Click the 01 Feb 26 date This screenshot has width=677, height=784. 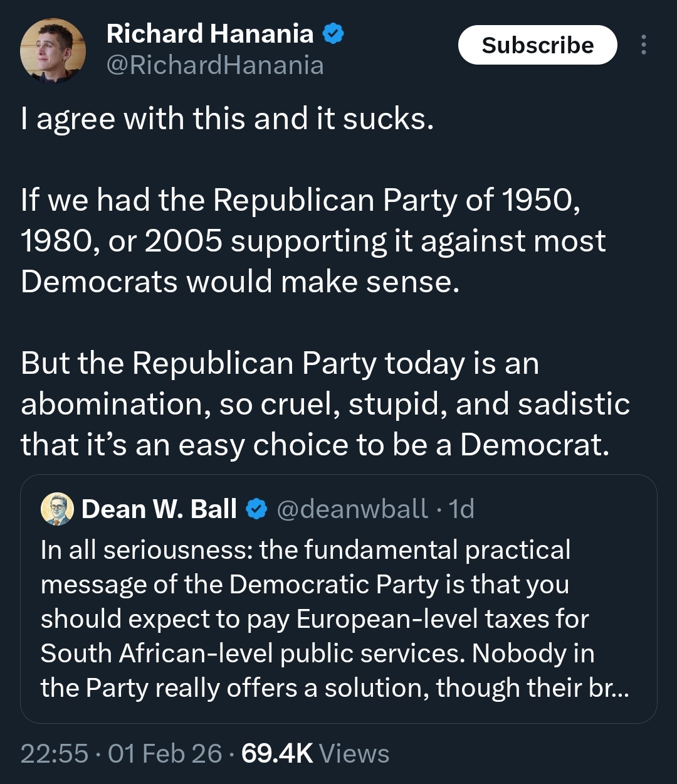165,753
